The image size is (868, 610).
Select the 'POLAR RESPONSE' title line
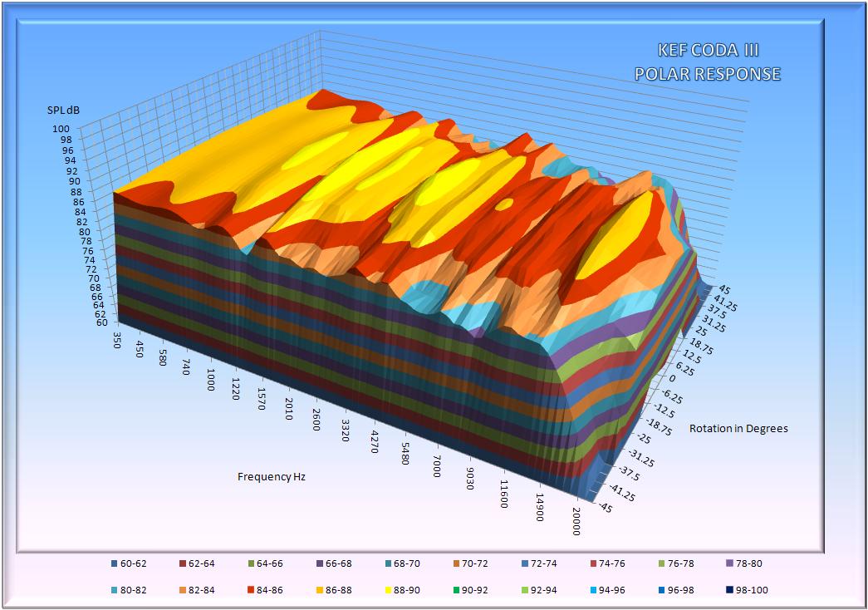708,74
